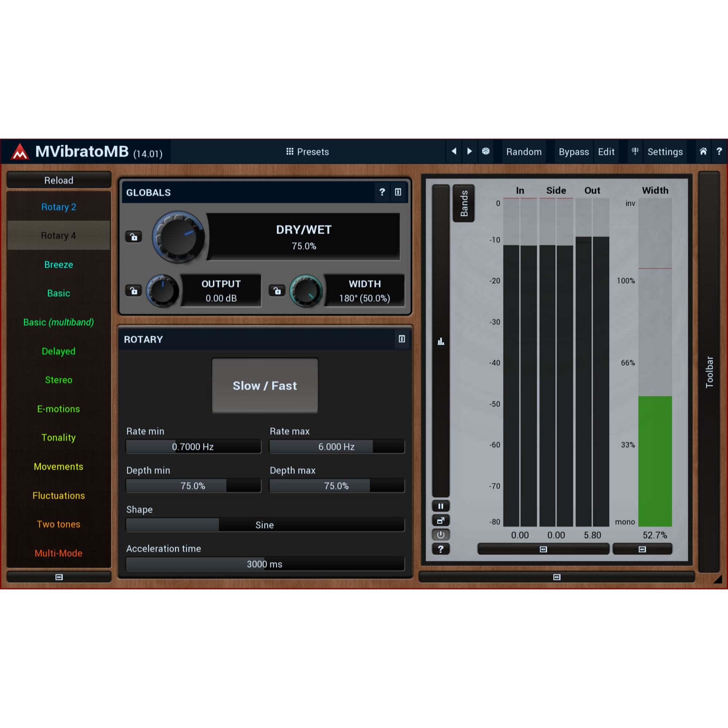This screenshot has height=728, width=728.
Task: Open the Edit screen
Action: [606, 151]
